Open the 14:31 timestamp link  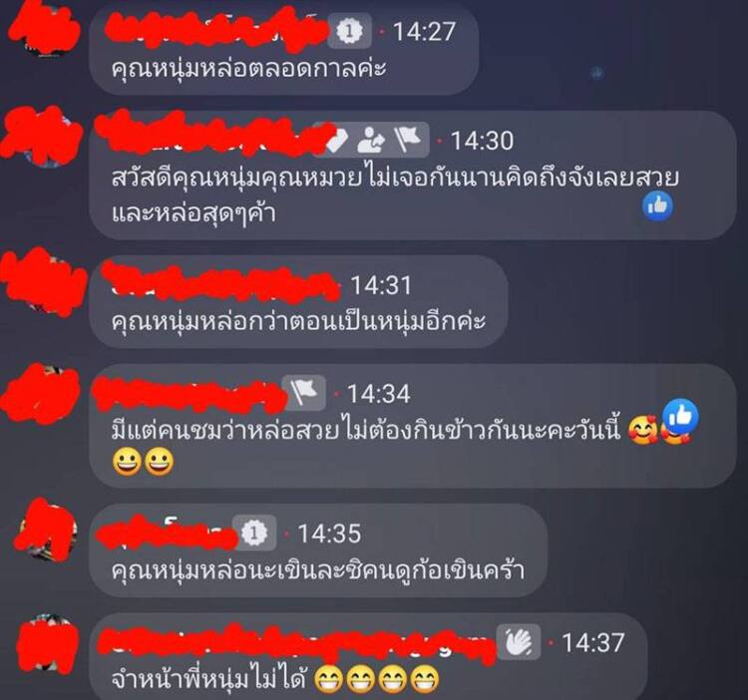point(381,285)
